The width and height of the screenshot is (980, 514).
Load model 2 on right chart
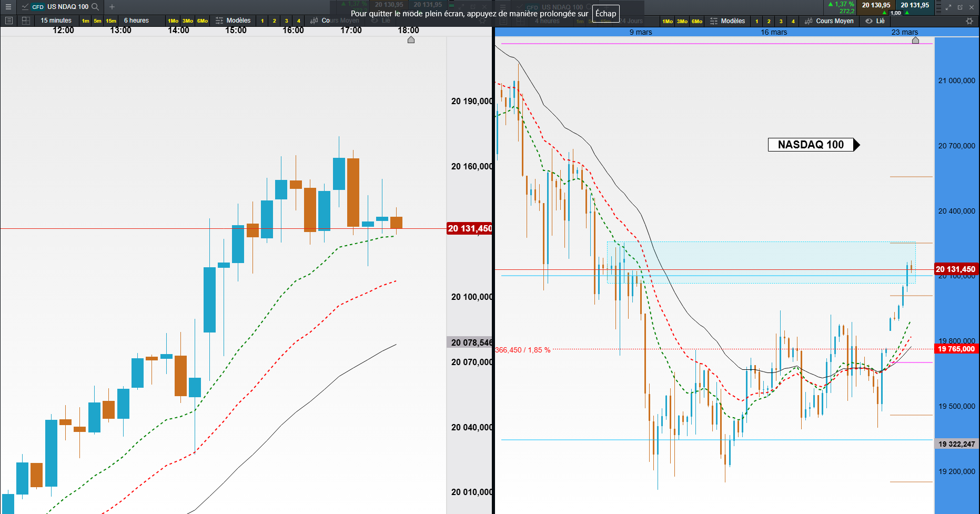[769, 22]
